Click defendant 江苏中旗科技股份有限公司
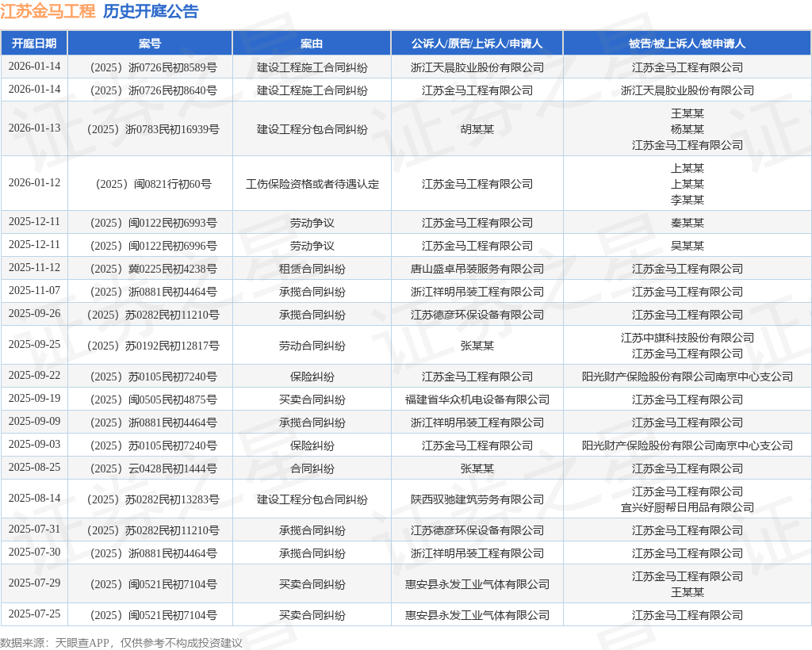The height and width of the screenshot is (650, 812). coord(688,338)
